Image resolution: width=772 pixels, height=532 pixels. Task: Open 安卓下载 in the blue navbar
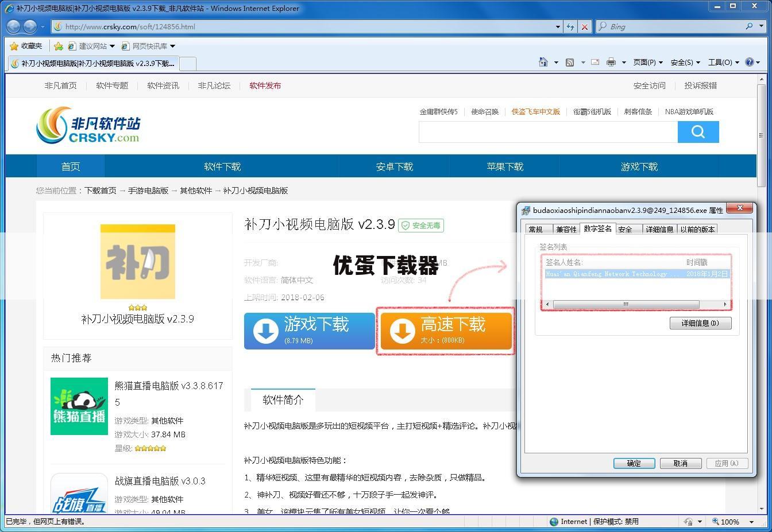point(395,166)
